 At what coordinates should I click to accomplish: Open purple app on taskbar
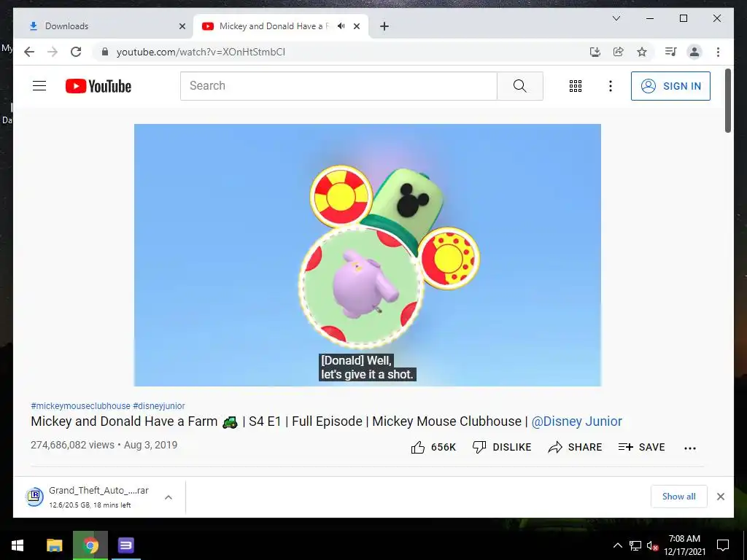[125, 545]
